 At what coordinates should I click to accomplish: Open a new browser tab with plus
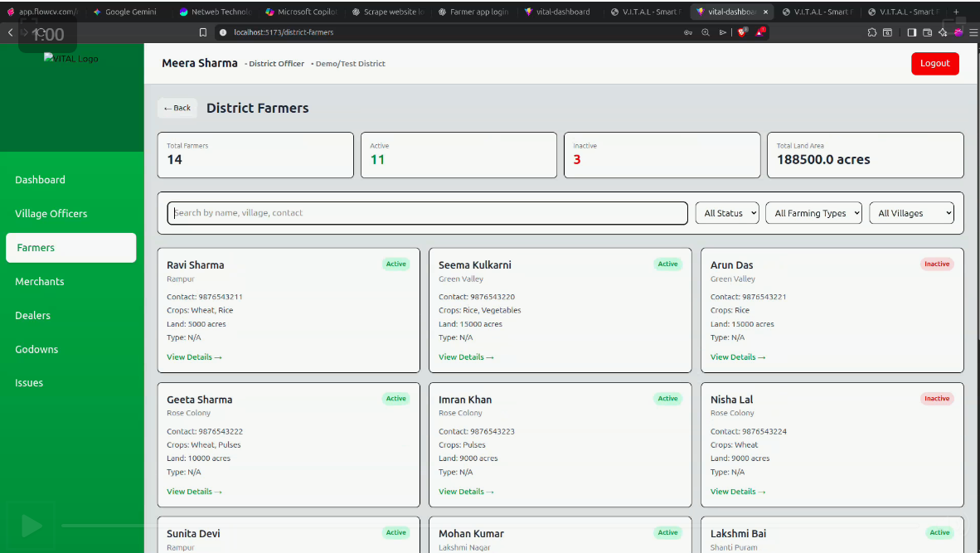tap(956, 12)
